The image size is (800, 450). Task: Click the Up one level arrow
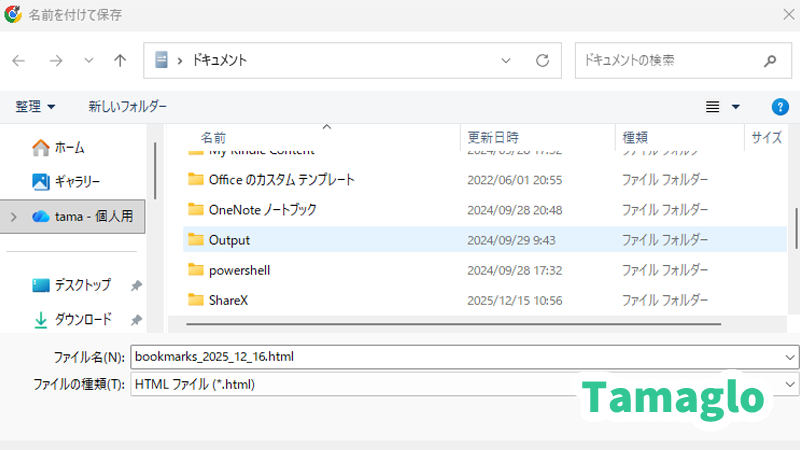tap(120, 60)
